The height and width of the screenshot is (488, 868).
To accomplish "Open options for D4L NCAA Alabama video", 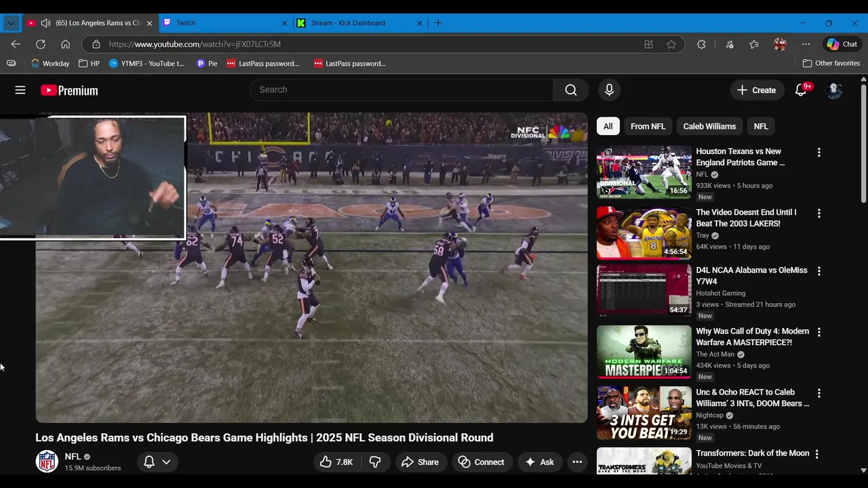I will click(x=818, y=271).
